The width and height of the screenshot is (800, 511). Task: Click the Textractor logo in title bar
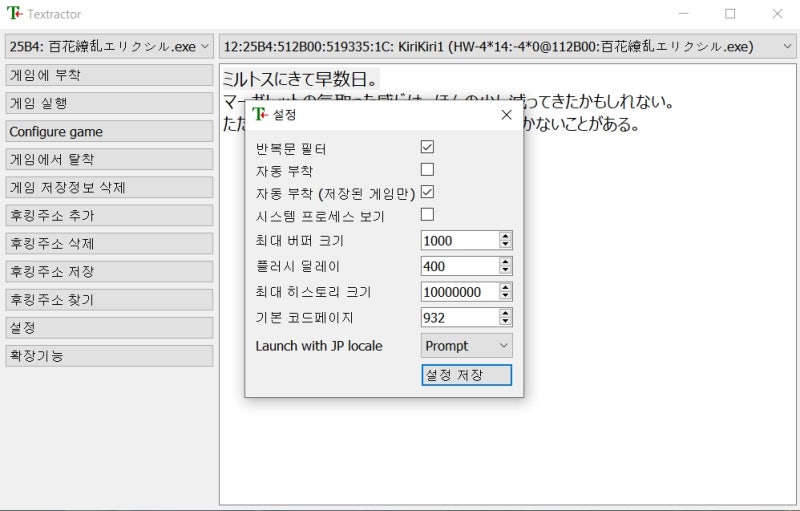coord(15,13)
